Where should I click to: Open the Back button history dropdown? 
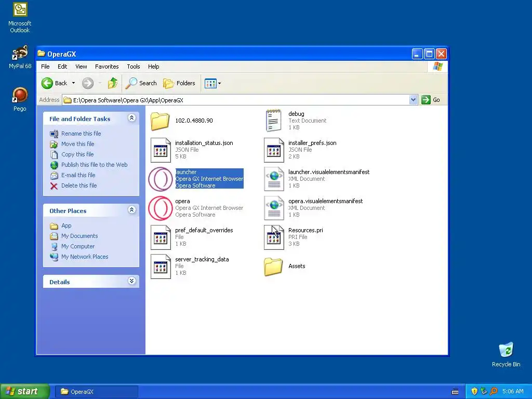pyautogui.click(x=73, y=83)
